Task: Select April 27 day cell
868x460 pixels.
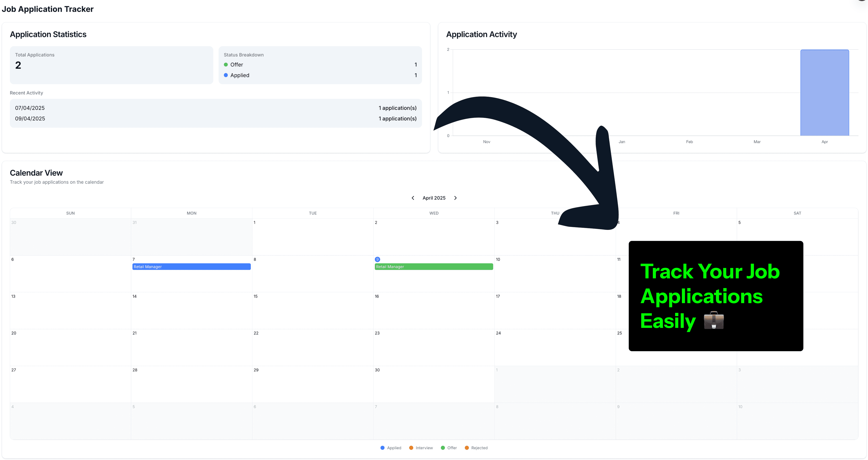Action: [x=71, y=384]
